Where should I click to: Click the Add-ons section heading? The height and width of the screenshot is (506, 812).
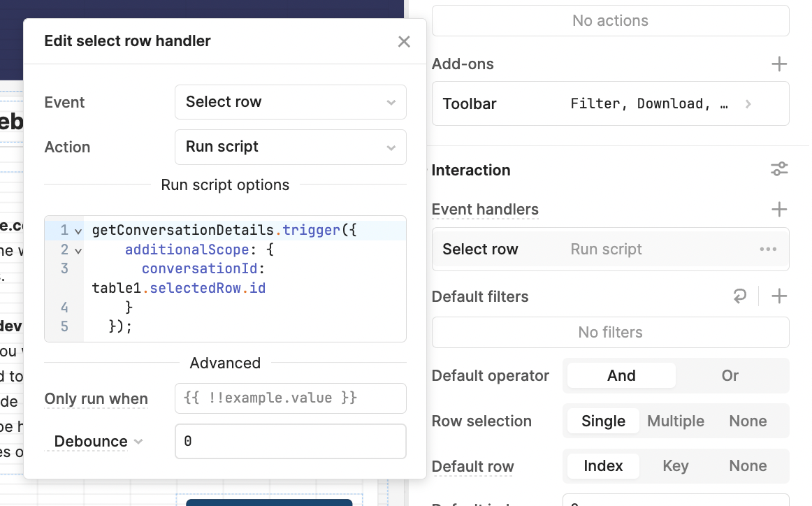(463, 64)
